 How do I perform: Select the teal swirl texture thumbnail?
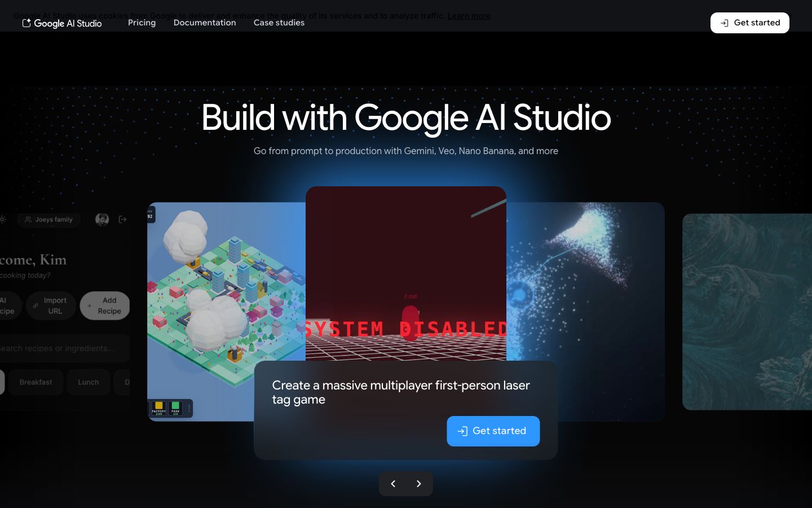[x=747, y=312]
